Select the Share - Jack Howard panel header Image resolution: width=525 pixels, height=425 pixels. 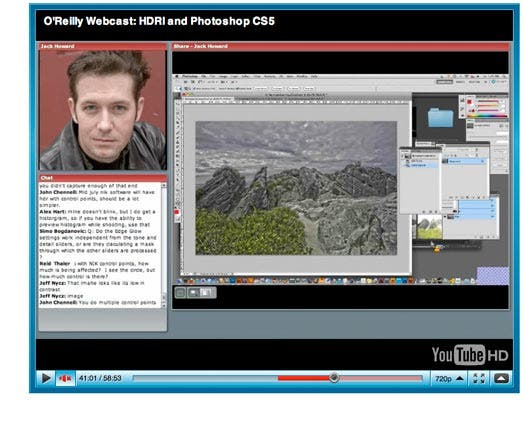click(340, 46)
